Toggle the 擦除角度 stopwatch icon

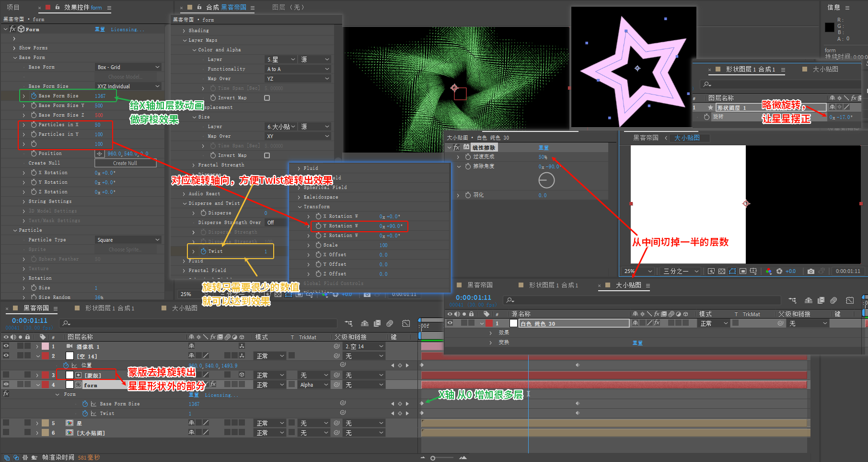[x=468, y=166]
